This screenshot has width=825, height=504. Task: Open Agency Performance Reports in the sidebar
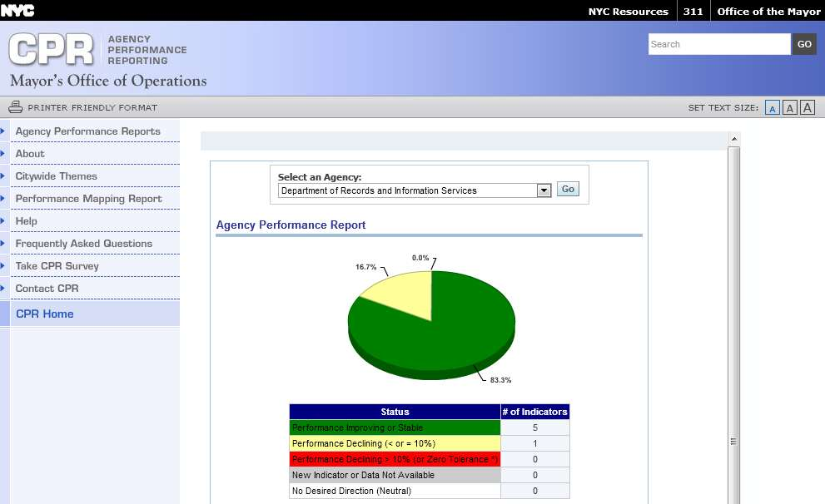pyautogui.click(x=88, y=131)
